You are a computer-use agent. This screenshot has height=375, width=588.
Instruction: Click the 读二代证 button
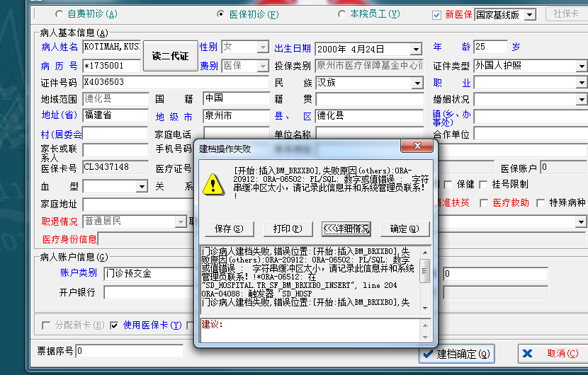pyautogui.click(x=170, y=56)
